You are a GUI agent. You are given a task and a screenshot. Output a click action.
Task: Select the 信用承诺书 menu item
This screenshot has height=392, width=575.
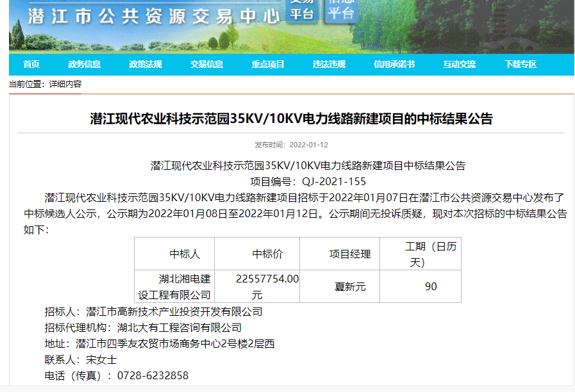click(x=394, y=64)
